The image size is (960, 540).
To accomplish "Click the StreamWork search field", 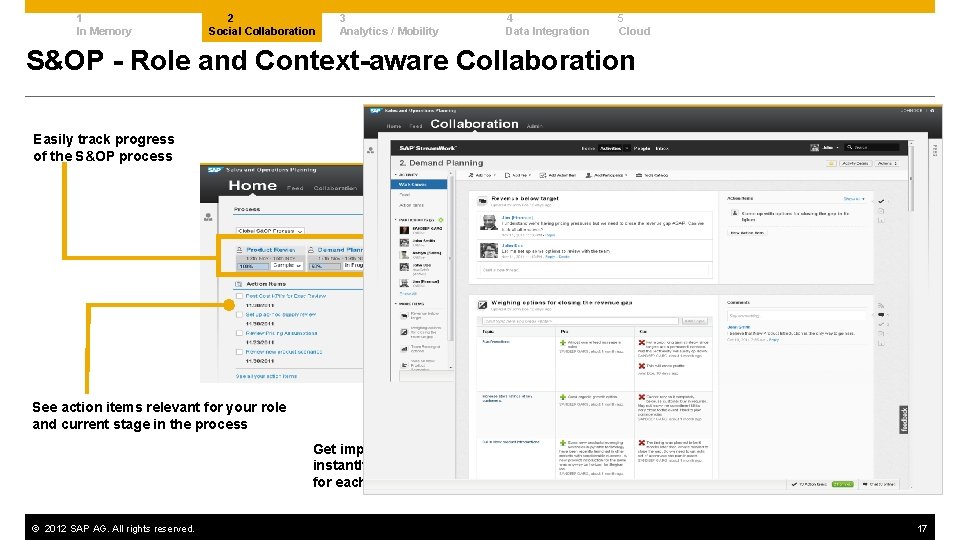I will click(x=872, y=148).
